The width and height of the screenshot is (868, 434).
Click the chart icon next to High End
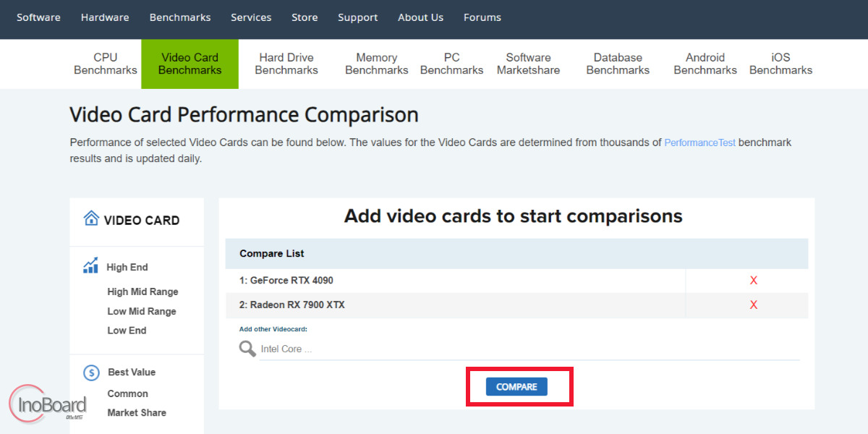coord(90,266)
